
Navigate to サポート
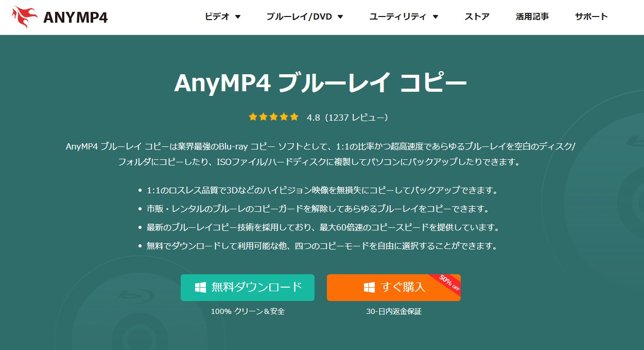point(591,16)
